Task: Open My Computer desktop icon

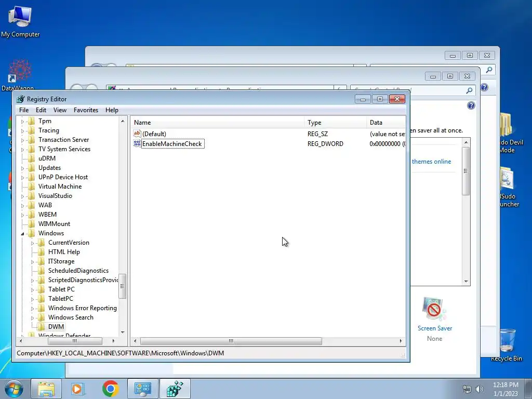Action: [x=20, y=21]
